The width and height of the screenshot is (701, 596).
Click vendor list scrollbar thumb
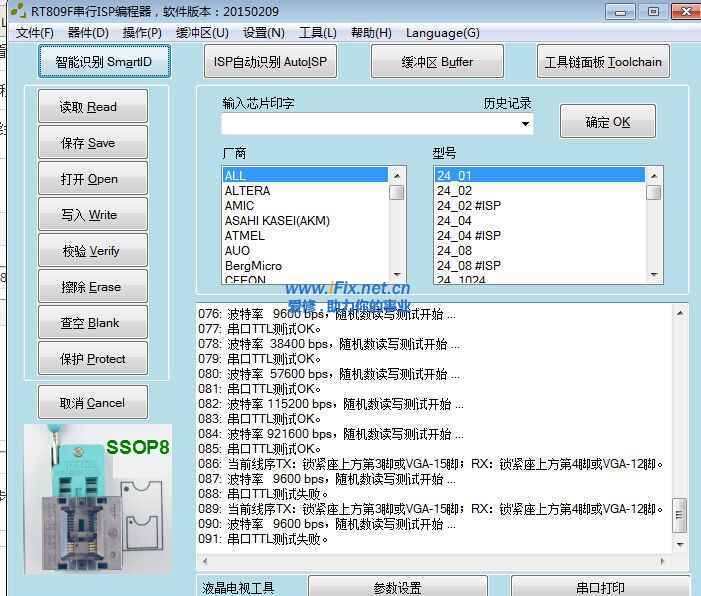point(397,192)
